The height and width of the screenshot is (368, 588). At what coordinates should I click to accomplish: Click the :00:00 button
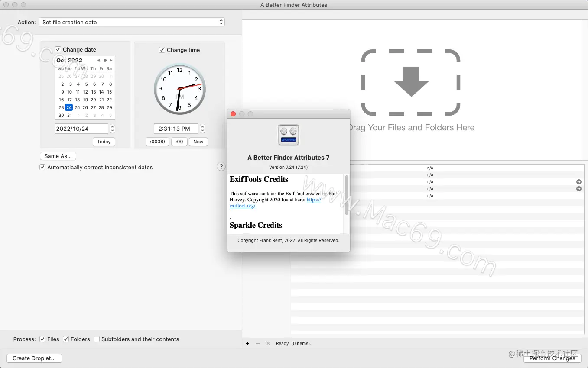158,142
